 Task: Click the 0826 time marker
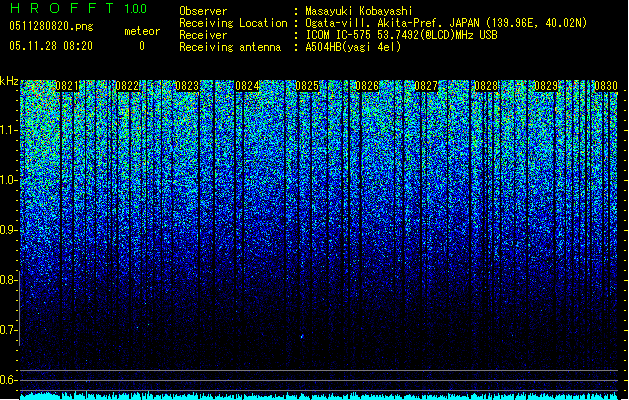(x=367, y=86)
